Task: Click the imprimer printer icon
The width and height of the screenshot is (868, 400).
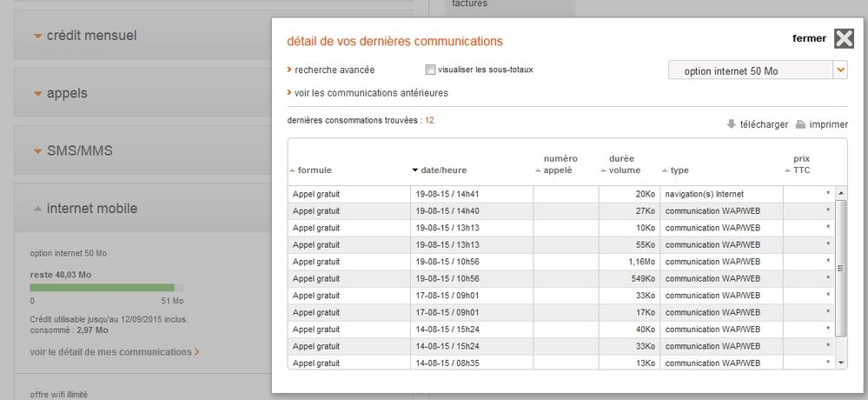Action: click(800, 124)
